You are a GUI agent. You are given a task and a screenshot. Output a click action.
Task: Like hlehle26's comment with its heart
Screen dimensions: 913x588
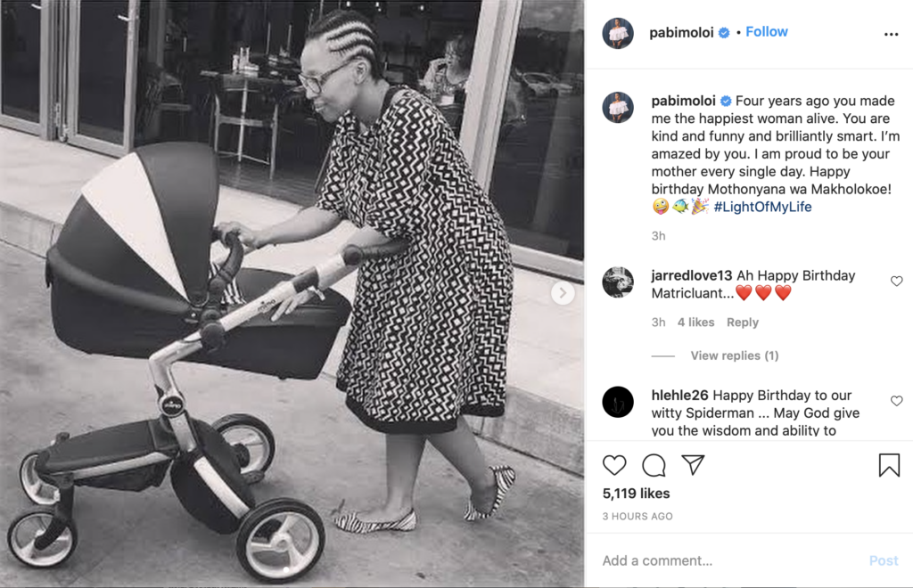(897, 401)
